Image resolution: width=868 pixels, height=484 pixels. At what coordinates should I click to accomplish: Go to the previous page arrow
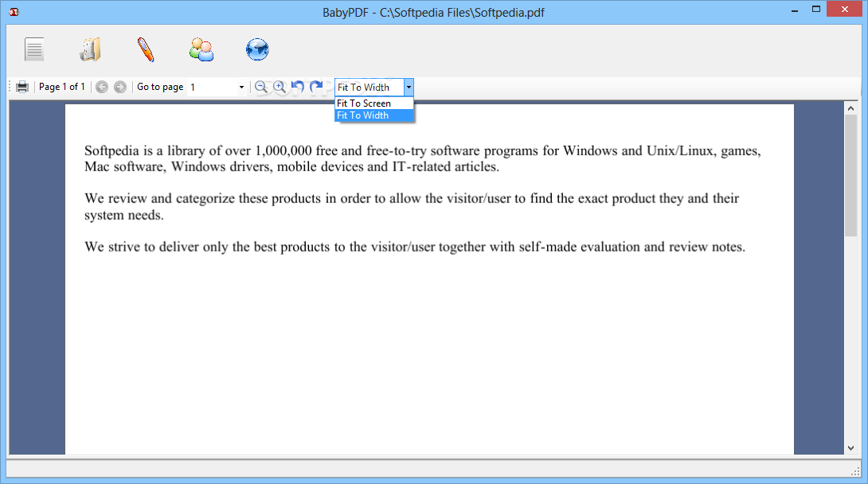coord(102,87)
